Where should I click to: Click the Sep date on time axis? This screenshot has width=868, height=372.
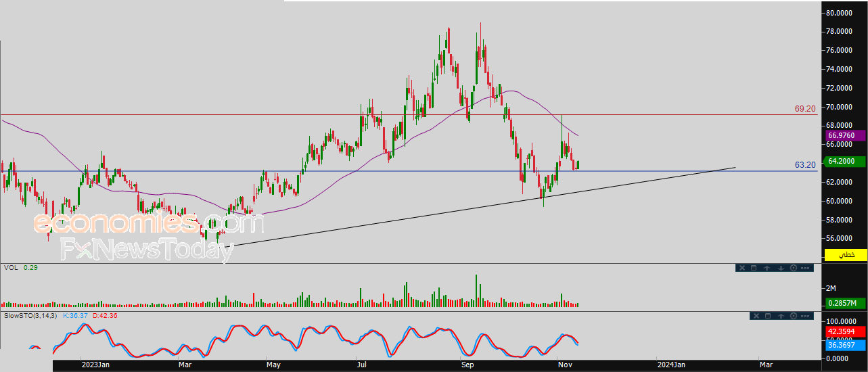pyautogui.click(x=469, y=365)
